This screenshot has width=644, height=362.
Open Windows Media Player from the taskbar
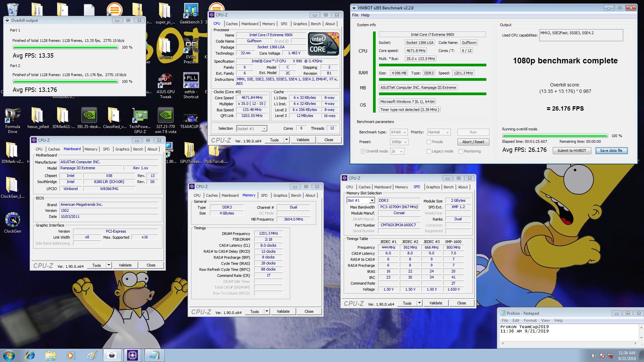point(70,355)
